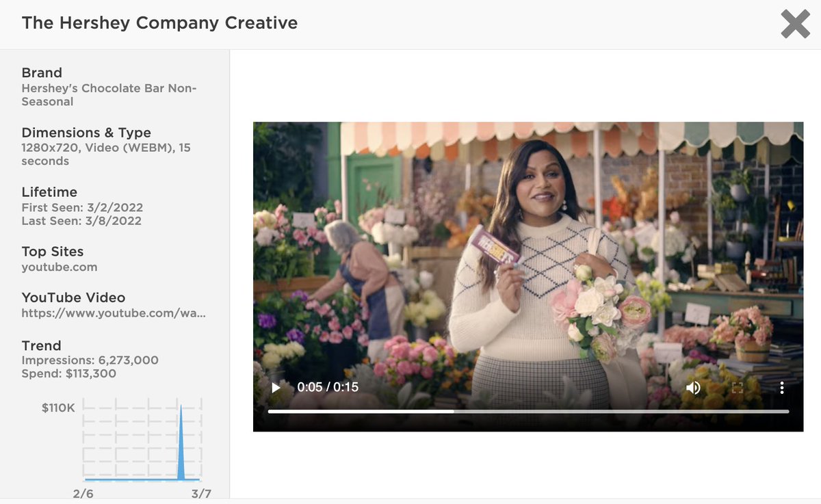Click the 3/7 chart date label
Screen dimensions: 821x504
[x=201, y=494]
